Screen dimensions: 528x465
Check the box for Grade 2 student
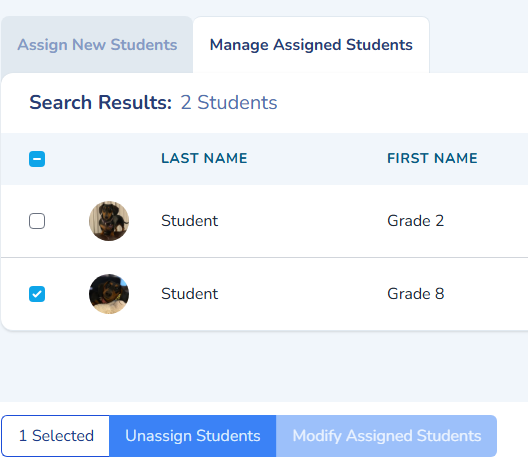37,221
